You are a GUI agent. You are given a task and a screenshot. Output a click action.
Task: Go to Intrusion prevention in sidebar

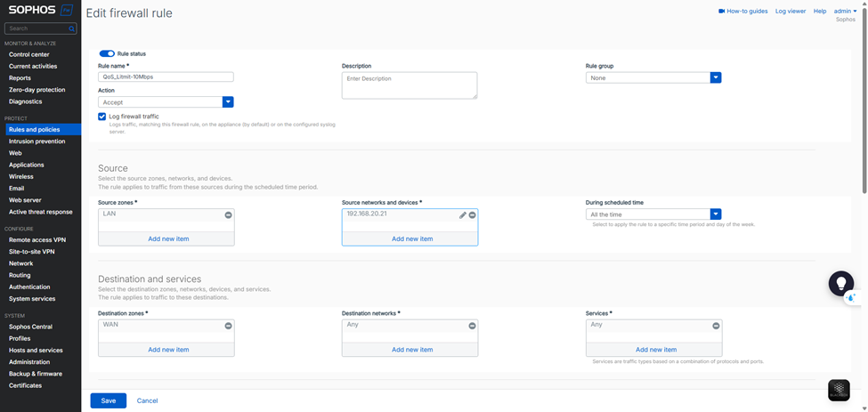(37, 141)
